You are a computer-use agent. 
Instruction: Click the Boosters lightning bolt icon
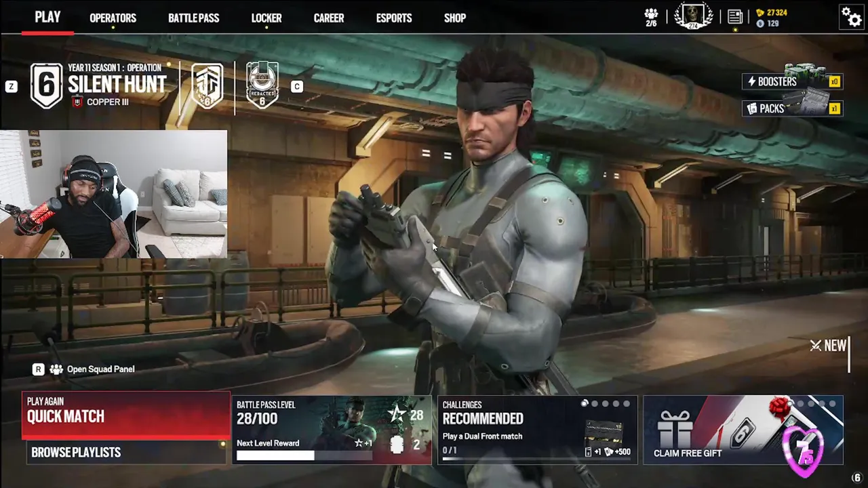751,82
